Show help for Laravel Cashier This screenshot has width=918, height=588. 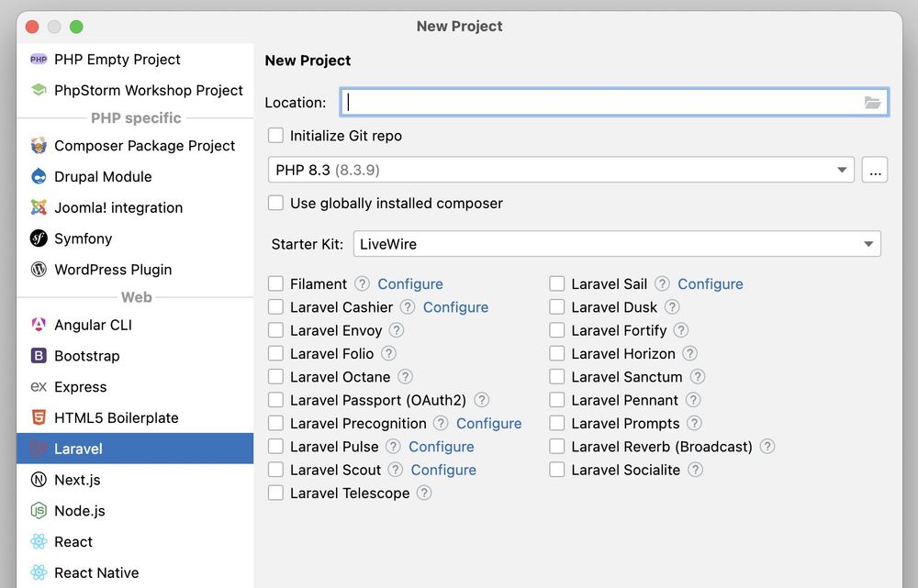[x=408, y=307]
